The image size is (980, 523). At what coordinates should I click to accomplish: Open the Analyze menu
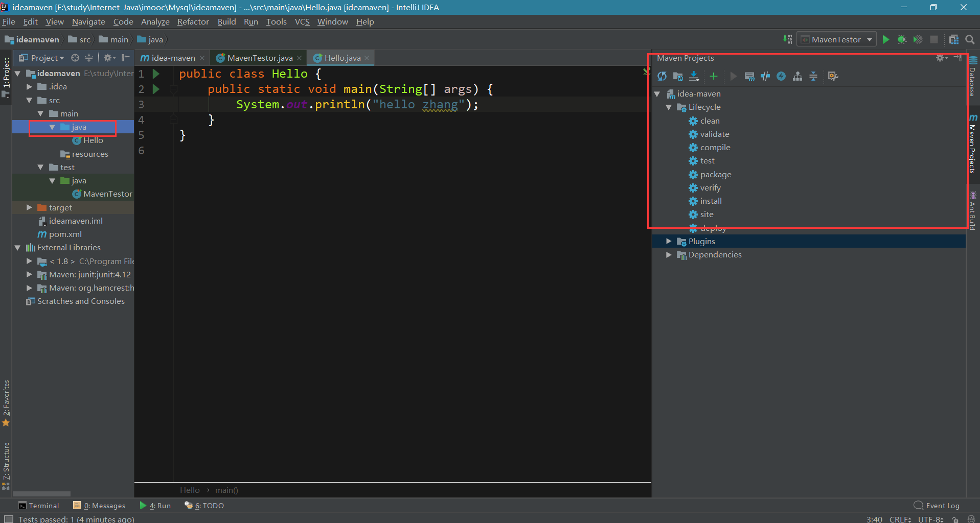coord(155,21)
